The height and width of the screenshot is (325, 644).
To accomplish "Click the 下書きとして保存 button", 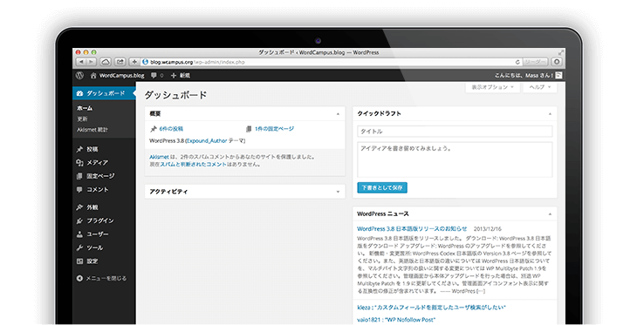I will coord(382,187).
